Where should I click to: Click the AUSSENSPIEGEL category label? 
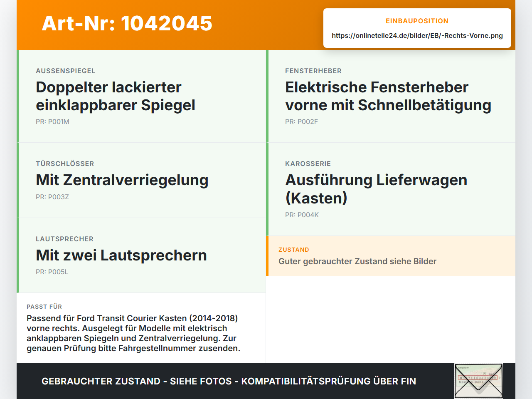pyautogui.click(x=66, y=71)
